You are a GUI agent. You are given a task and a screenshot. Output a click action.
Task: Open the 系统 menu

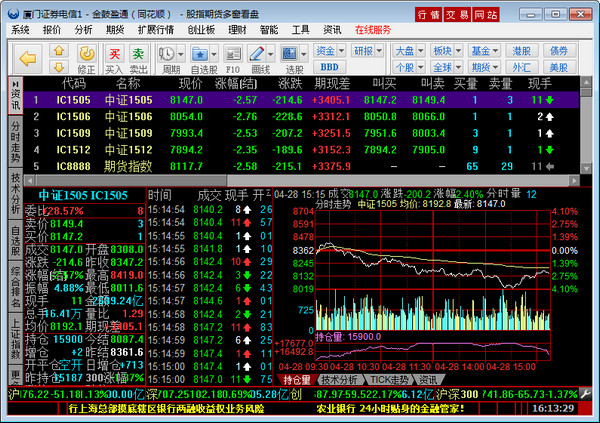[x=20, y=30]
